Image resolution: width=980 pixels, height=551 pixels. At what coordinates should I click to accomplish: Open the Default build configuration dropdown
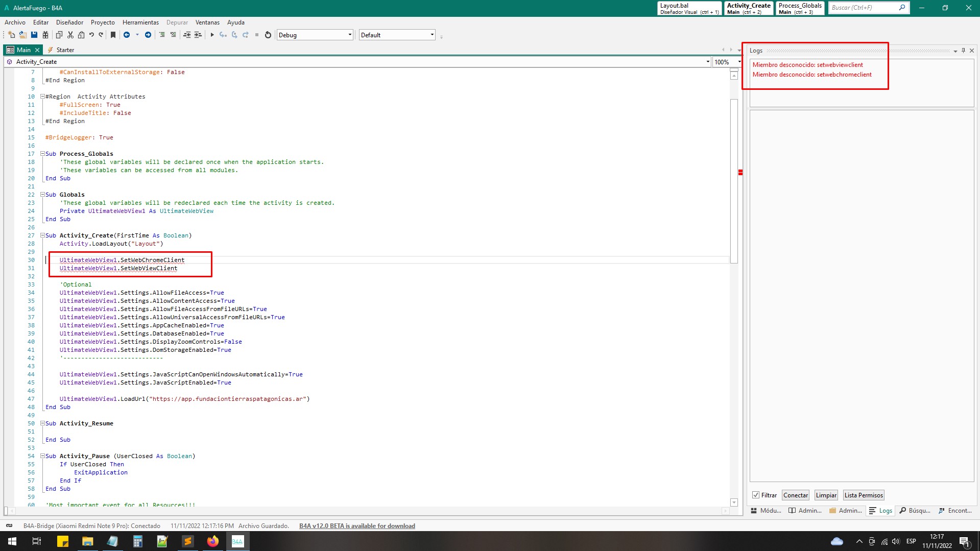(x=432, y=35)
